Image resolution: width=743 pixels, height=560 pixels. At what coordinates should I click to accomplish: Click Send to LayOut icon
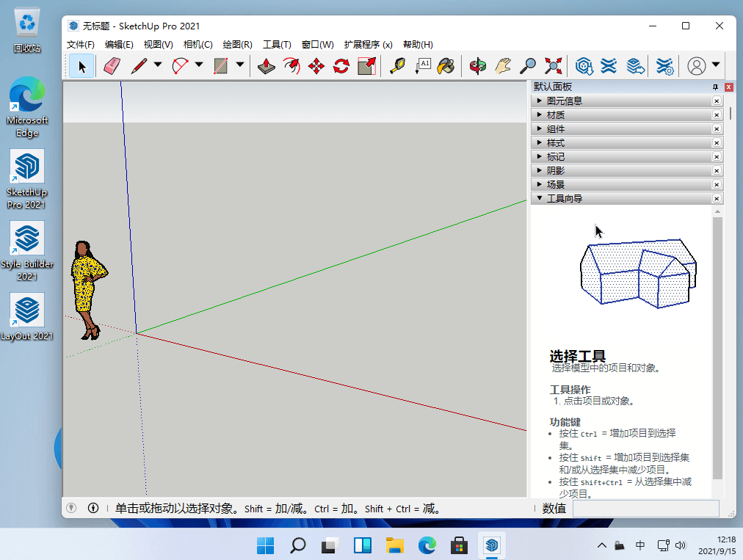635,66
